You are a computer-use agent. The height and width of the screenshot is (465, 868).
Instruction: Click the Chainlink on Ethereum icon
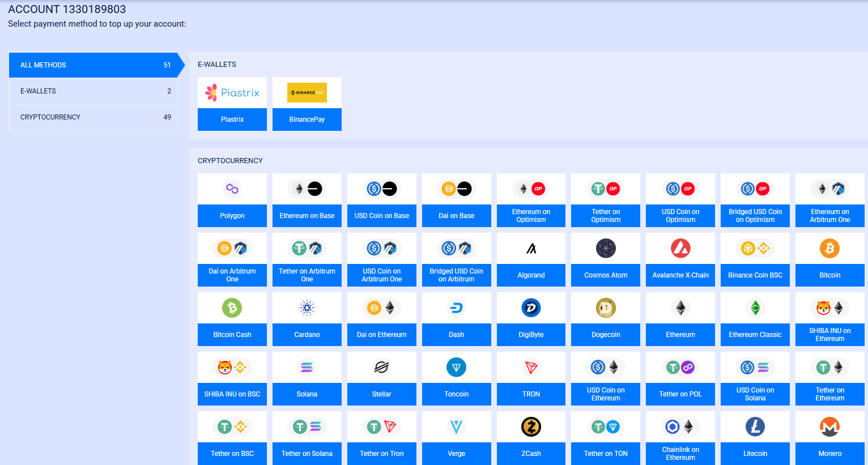680,426
